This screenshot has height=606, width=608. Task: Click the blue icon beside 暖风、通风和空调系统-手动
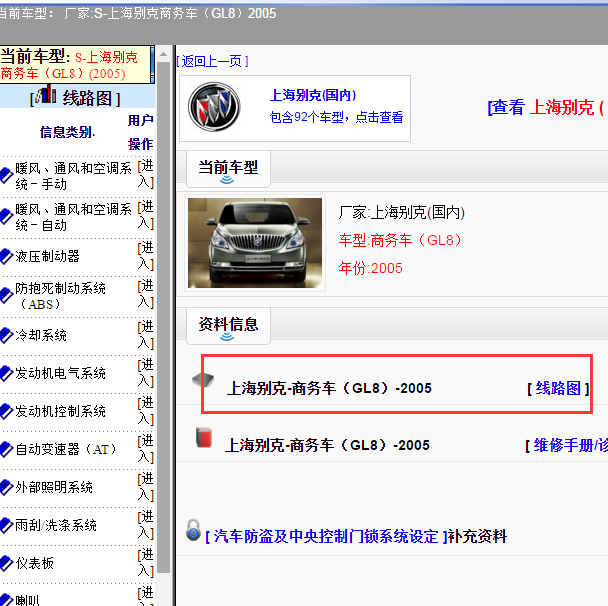[x=6, y=175]
